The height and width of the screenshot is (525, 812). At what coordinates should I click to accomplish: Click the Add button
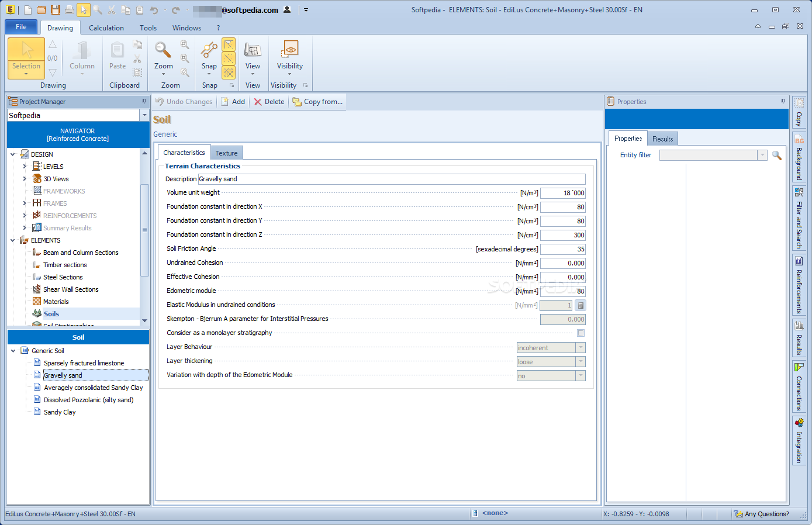233,102
